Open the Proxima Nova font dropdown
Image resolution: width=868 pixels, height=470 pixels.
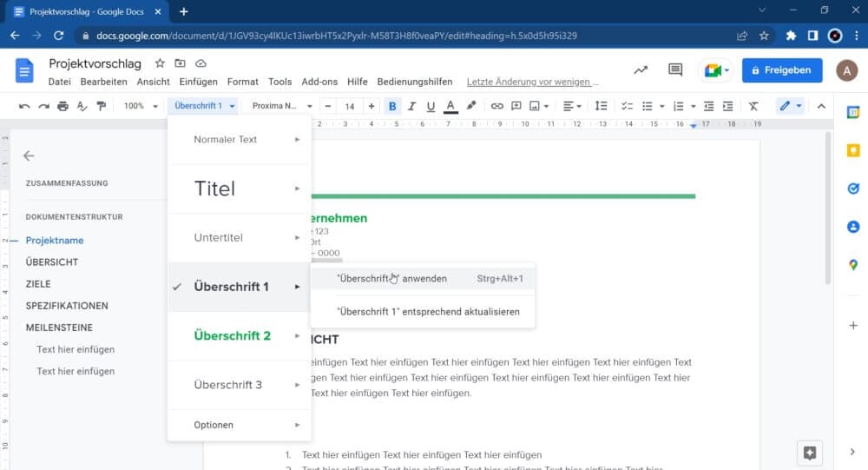click(281, 106)
